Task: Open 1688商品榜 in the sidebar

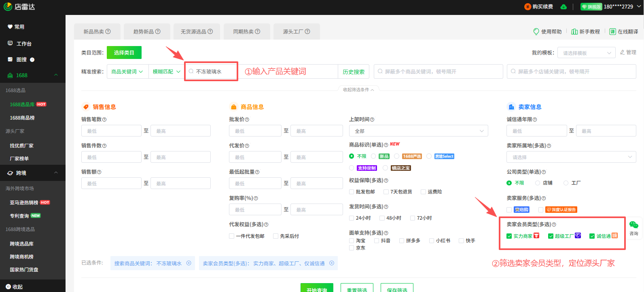Action: pyautogui.click(x=22, y=118)
